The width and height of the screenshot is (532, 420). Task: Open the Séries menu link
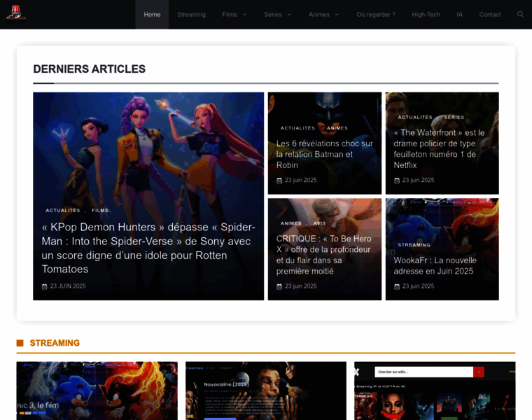(273, 15)
